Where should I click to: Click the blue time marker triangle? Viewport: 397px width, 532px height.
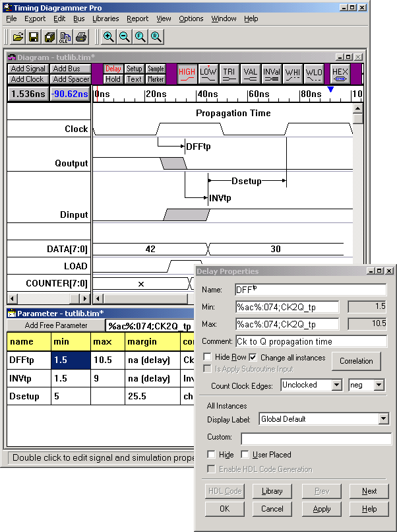tap(330, 89)
